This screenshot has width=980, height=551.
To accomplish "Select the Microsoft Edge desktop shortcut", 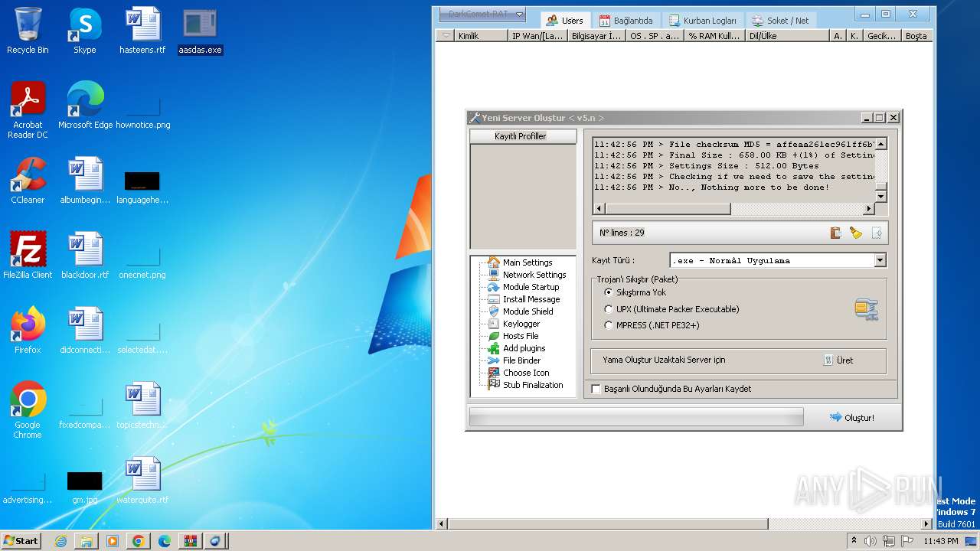I will pyautogui.click(x=85, y=106).
